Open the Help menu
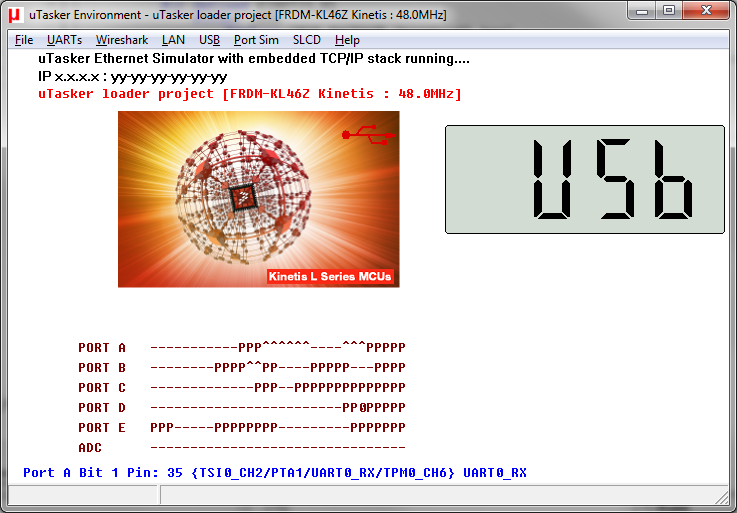 [x=347, y=40]
